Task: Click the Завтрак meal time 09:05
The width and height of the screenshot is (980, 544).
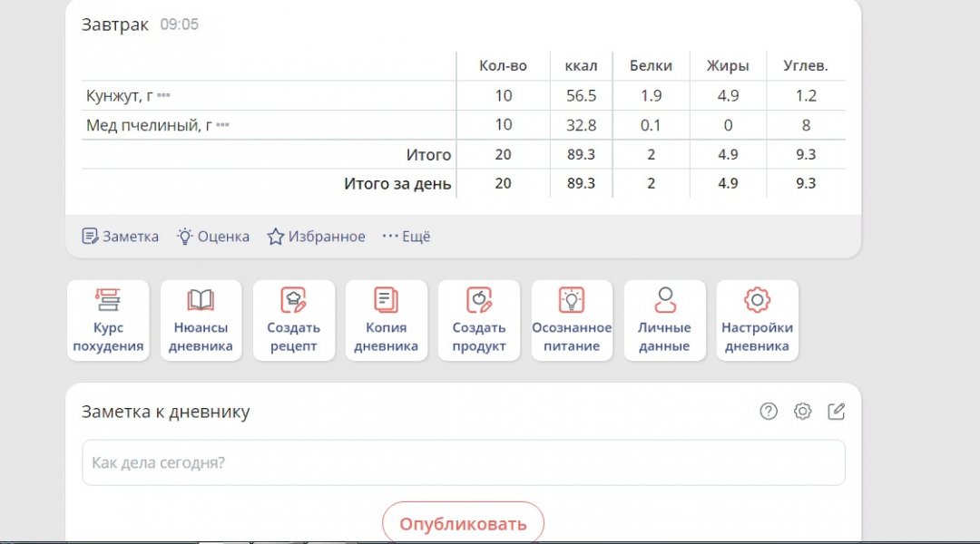Action: tap(180, 24)
